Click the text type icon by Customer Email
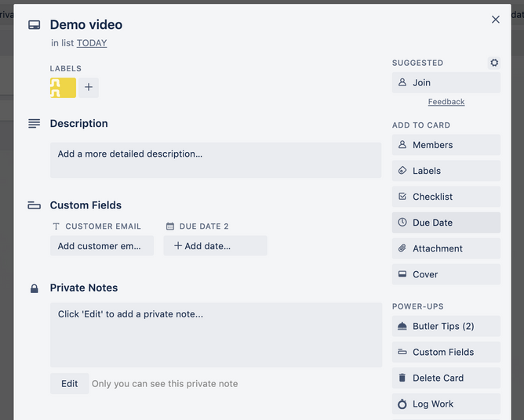524x420 pixels. tap(56, 226)
